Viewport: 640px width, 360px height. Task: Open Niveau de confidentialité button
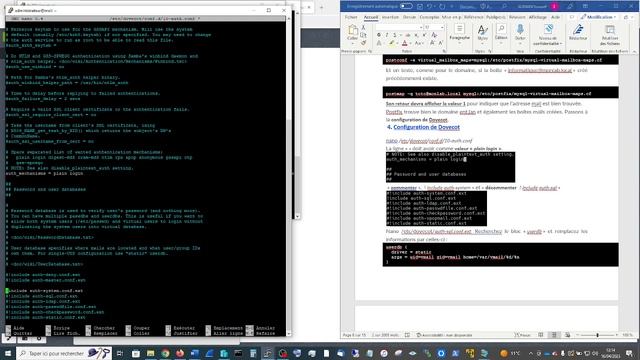(548, 35)
